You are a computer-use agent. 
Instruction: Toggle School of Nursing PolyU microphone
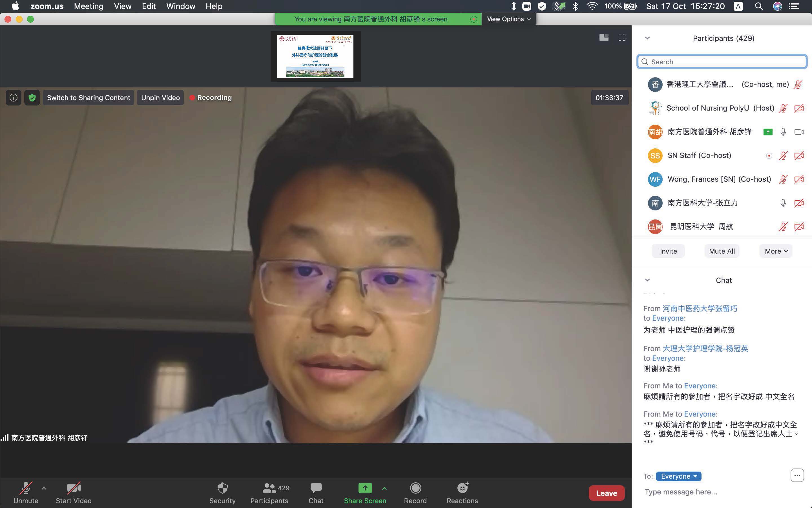[783, 108]
